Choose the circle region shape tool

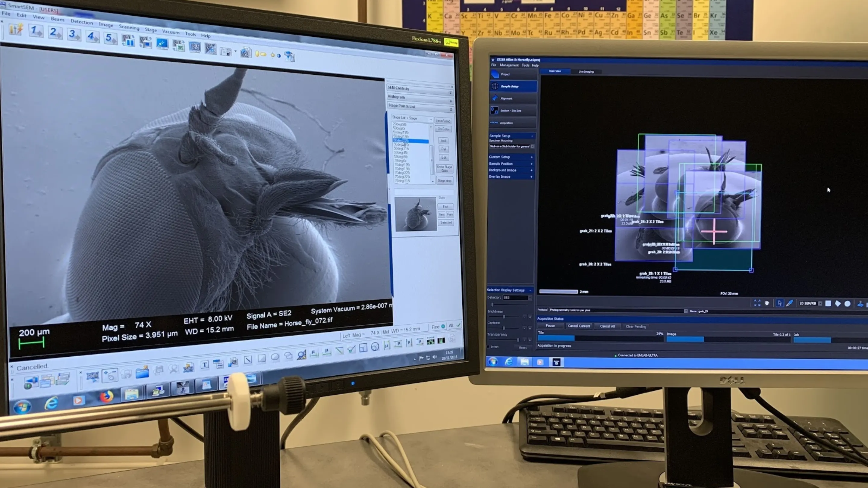pos(848,303)
